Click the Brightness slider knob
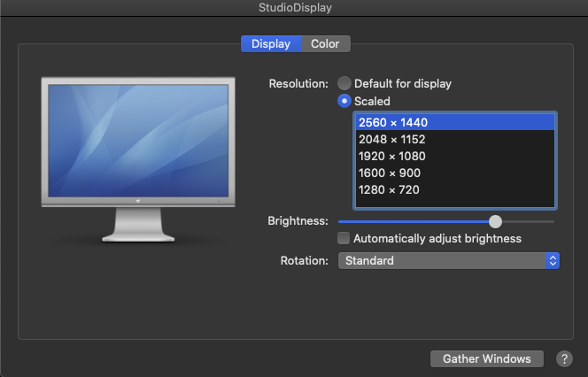Image resolution: width=588 pixels, height=377 pixels. click(x=495, y=221)
